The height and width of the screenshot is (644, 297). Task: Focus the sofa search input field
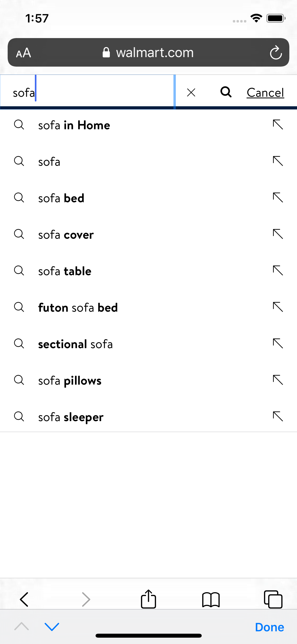click(87, 93)
